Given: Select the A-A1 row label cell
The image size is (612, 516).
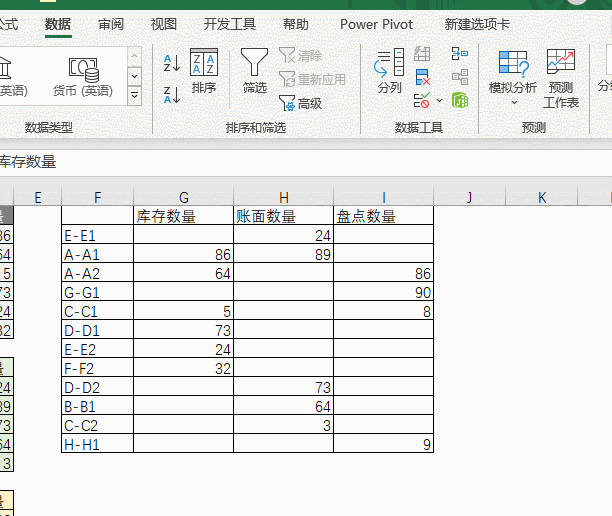Looking at the screenshot, I should click(97, 254).
